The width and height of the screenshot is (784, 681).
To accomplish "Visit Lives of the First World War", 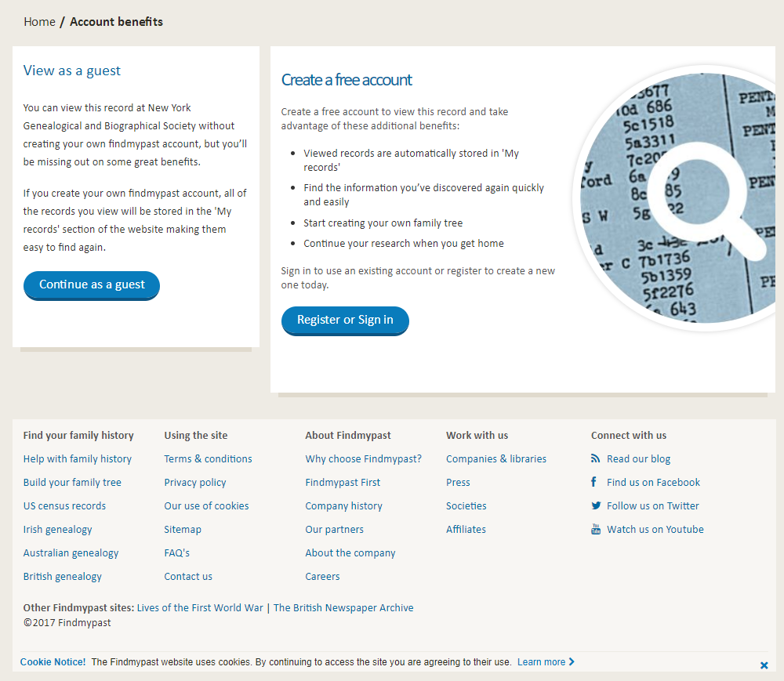I will click(x=200, y=608).
